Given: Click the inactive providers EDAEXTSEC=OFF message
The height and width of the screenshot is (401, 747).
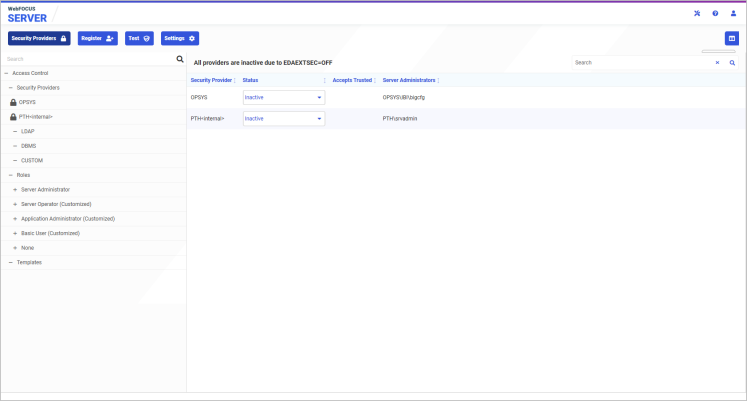Looking at the screenshot, I should pos(263,63).
